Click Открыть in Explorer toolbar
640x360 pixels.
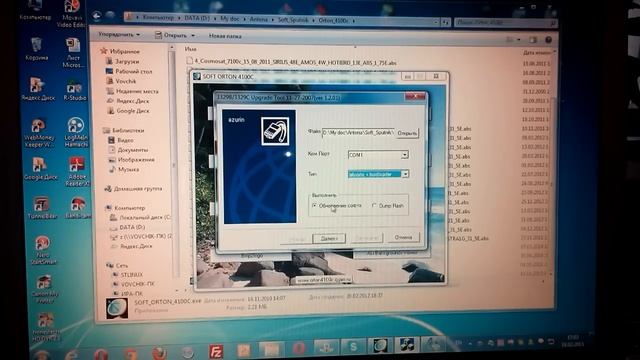point(175,36)
